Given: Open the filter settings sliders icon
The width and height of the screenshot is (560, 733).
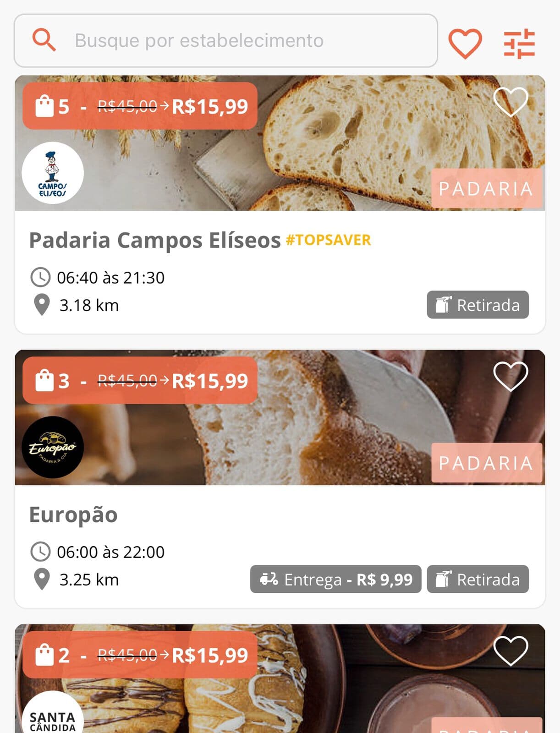Looking at the screenshot, I should (519, 44).
